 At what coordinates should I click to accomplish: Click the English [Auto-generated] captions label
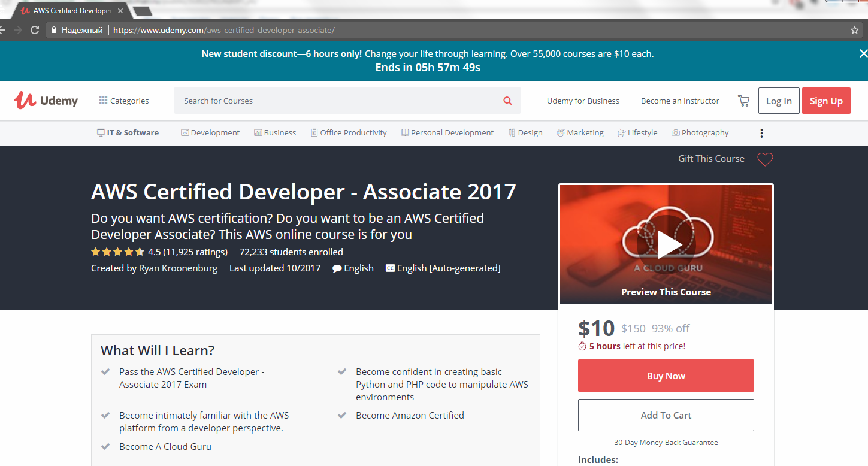pyautogui.click(x=449, y=268)
